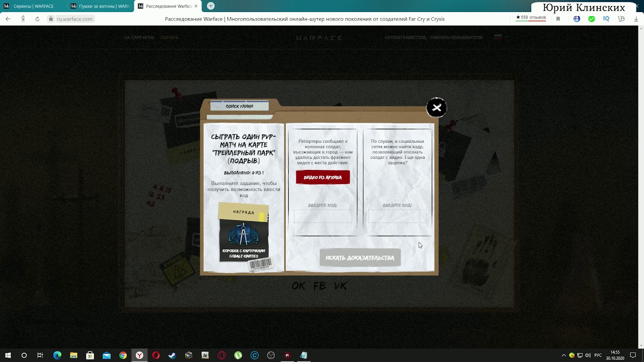This screenshot has width=644, height=362.
Task: Open the clock showing 14:55
Action: pos(615,355)
